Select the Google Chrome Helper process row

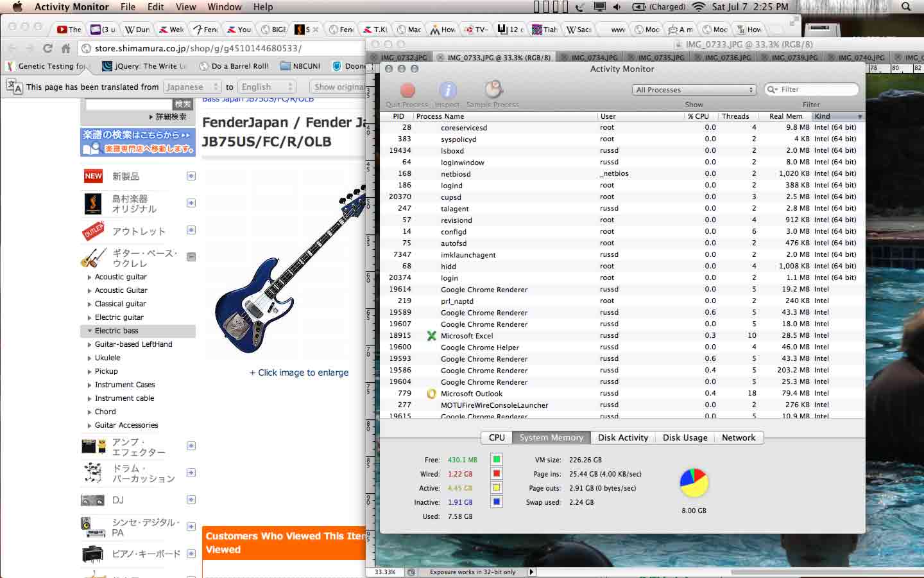click(622, 347)
